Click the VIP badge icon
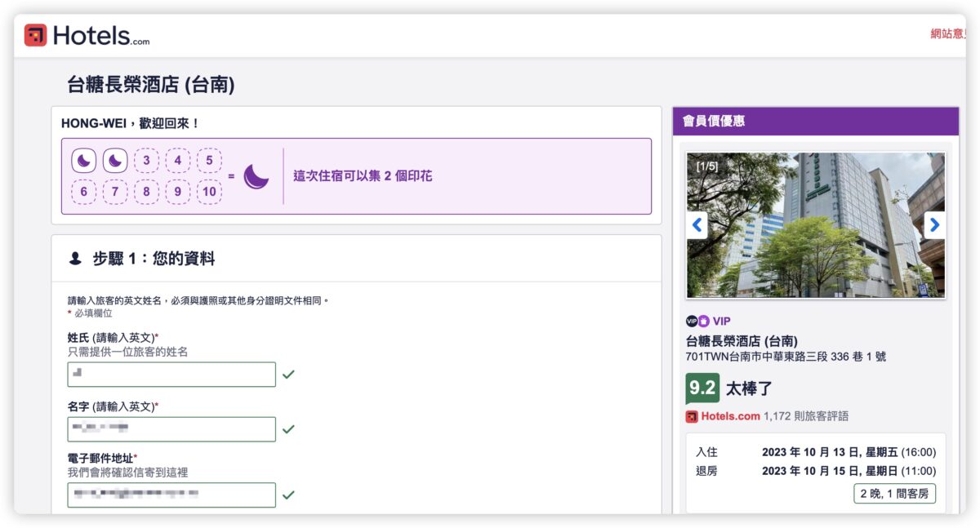 pos(698,321)
